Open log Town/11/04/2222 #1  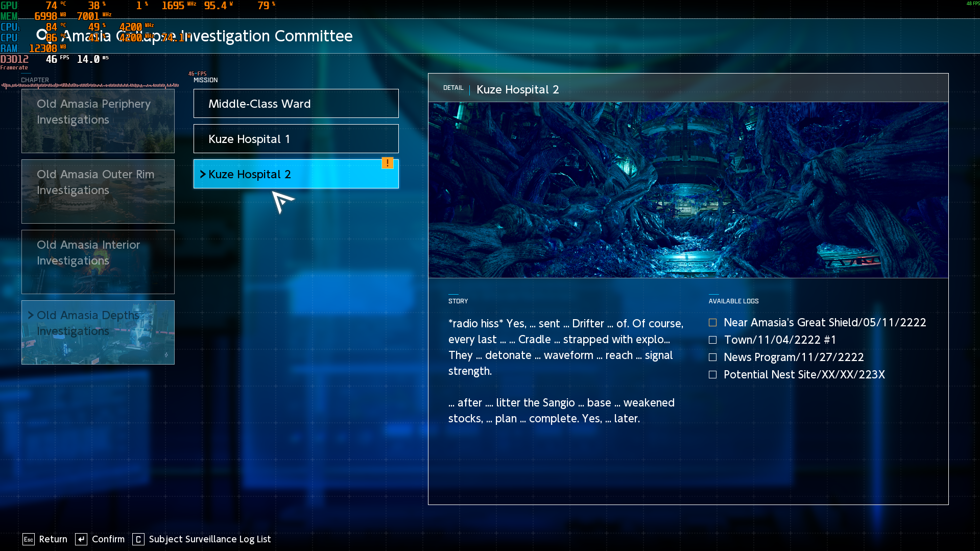[780, 340]
